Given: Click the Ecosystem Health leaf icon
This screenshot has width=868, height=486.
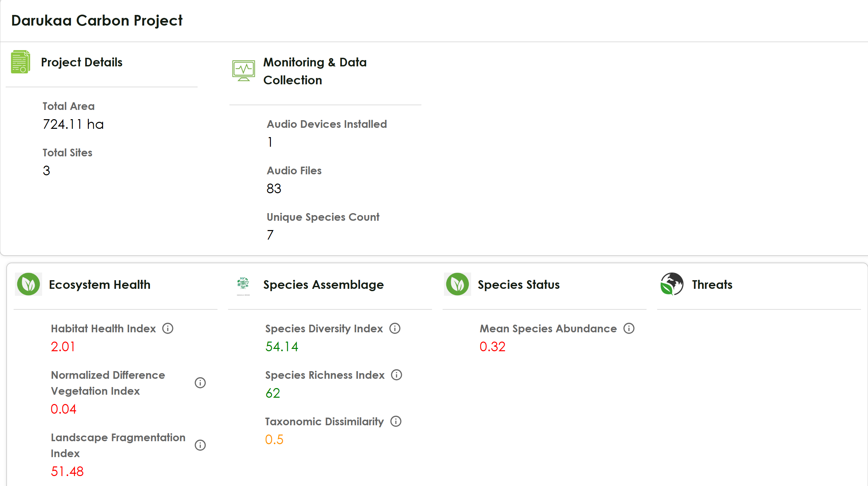Looking at the screenshot, I should click(x=28, y=284).
